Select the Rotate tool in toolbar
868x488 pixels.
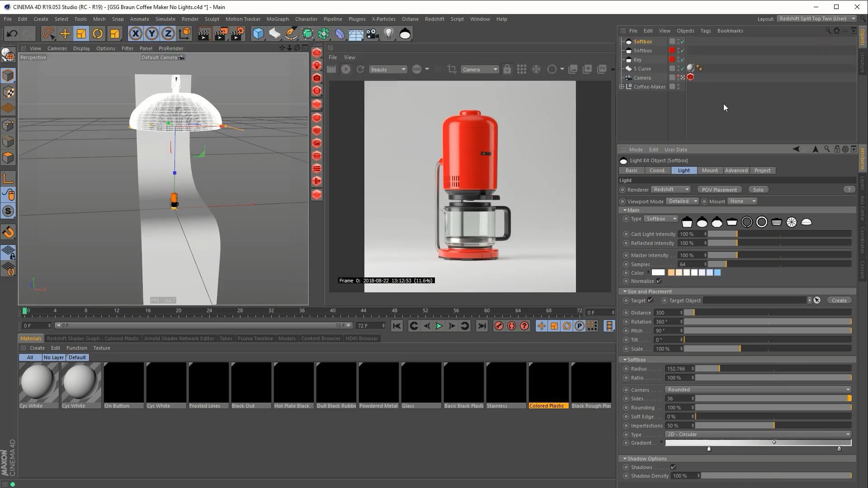pyautogui.click(x=97, y=33)
